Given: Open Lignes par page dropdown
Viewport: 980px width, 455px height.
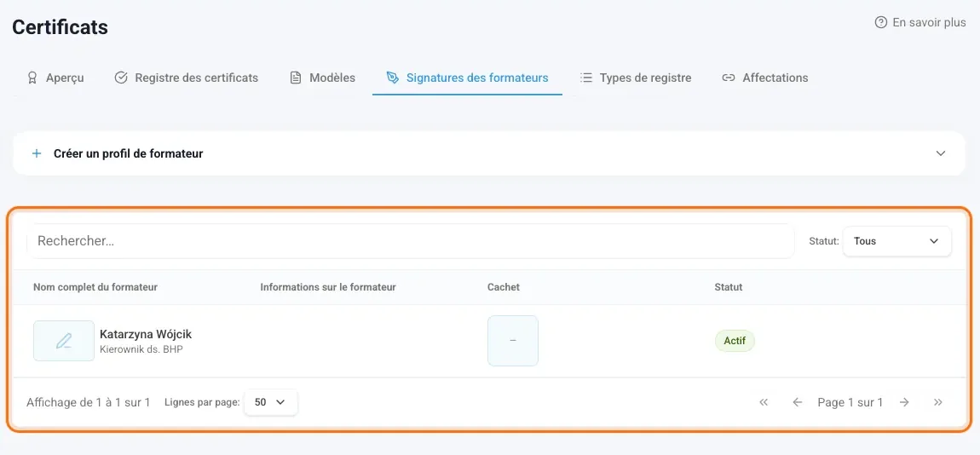Looking at the screenshot, I should 271,402.
